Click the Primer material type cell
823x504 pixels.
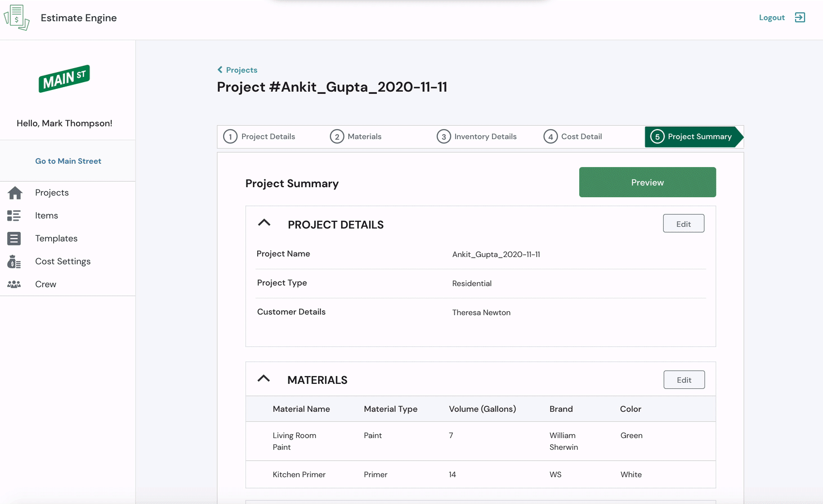point(375,474)
